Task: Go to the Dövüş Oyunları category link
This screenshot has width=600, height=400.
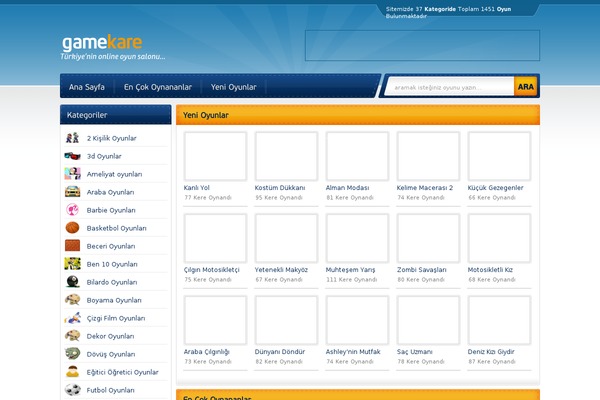Action: [111, 354]
